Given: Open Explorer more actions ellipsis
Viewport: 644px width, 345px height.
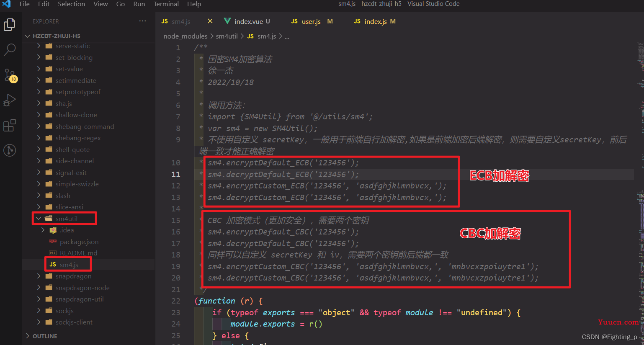Looking at the screenshot, I should [143, 21].
